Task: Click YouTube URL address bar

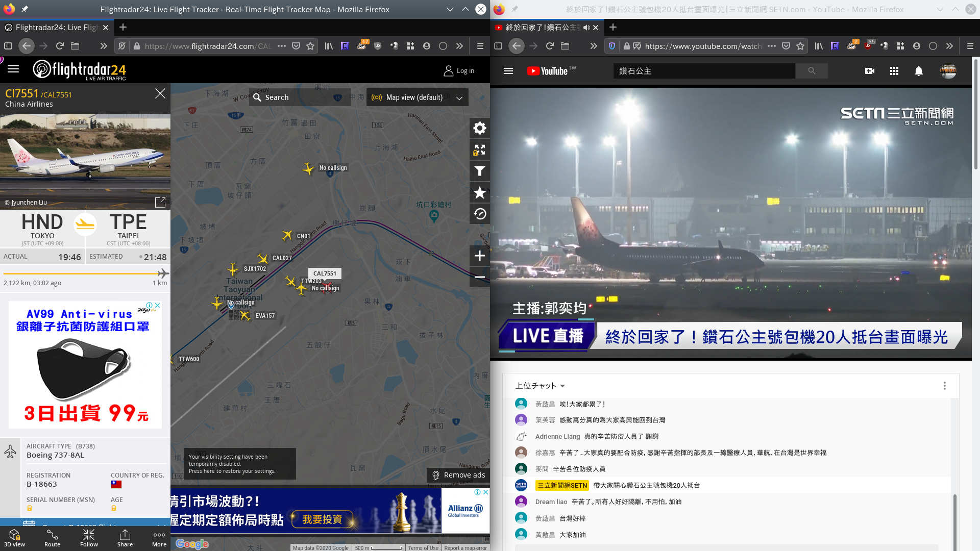Action: [x=703, y=46]
